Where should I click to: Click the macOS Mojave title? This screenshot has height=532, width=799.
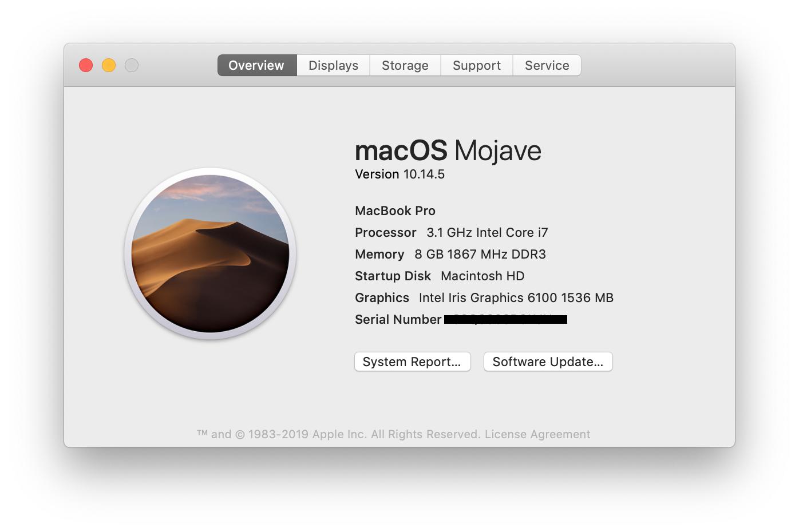[x=448, y=150]
